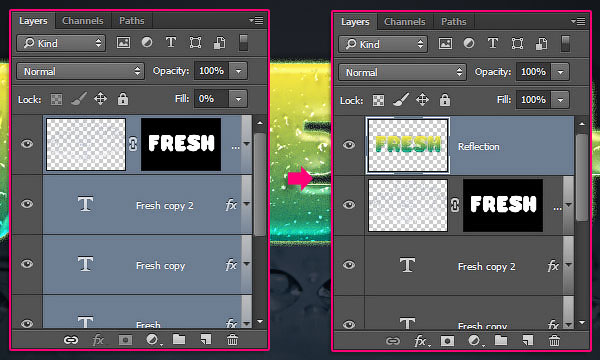
Task: Open Normal blend mode dropdown in right panel
Action: (x=402, y=72)
